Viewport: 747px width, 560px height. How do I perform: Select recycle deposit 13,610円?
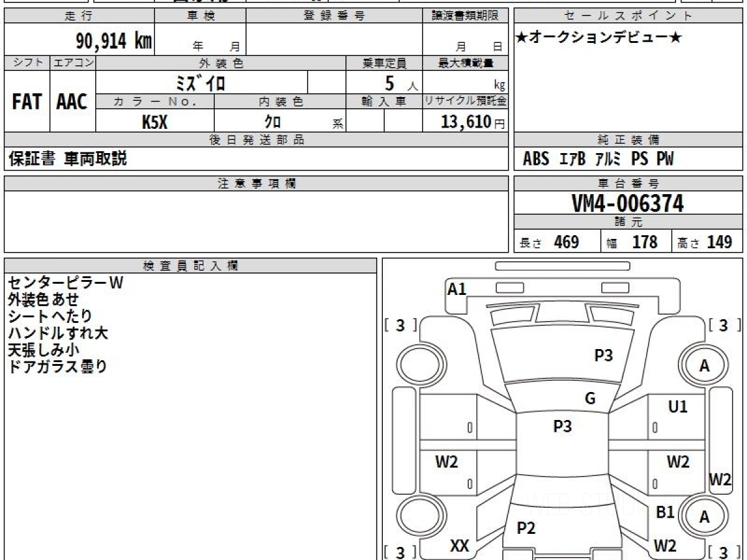pyautogui.click(x=473, y=122)
